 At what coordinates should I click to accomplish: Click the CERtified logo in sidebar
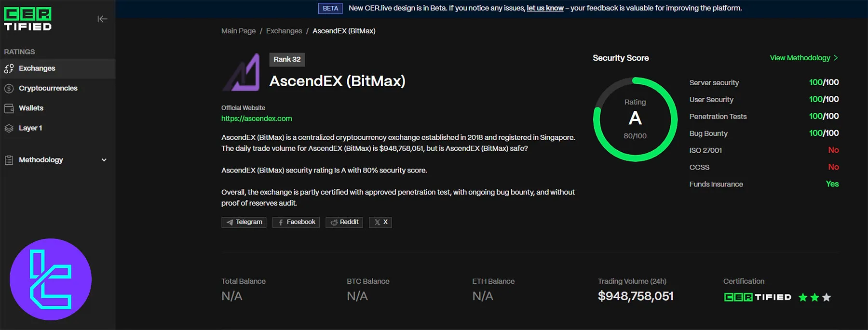[28, 19]
